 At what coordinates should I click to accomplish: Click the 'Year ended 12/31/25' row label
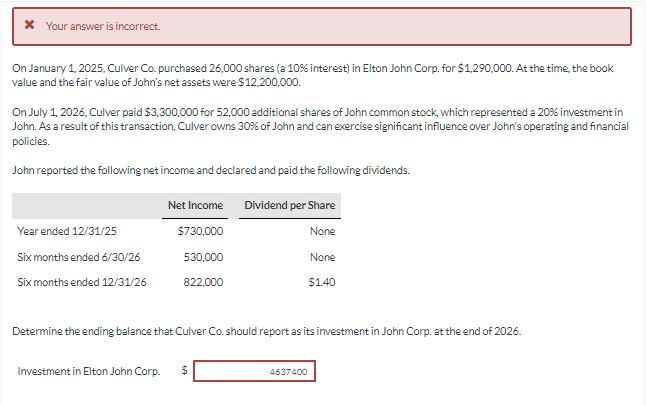[x=67, y=231]
